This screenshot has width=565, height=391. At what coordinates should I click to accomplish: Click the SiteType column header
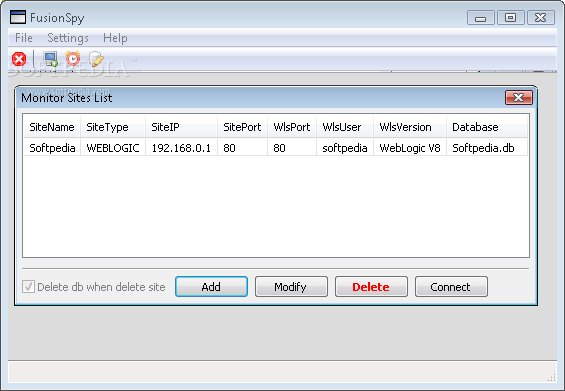coord(113,127)
